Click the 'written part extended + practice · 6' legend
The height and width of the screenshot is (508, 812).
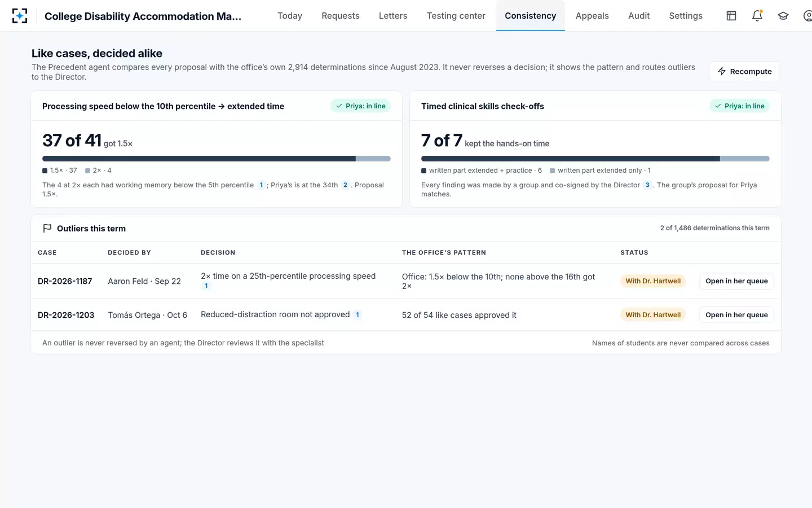(x=482, y=170)
